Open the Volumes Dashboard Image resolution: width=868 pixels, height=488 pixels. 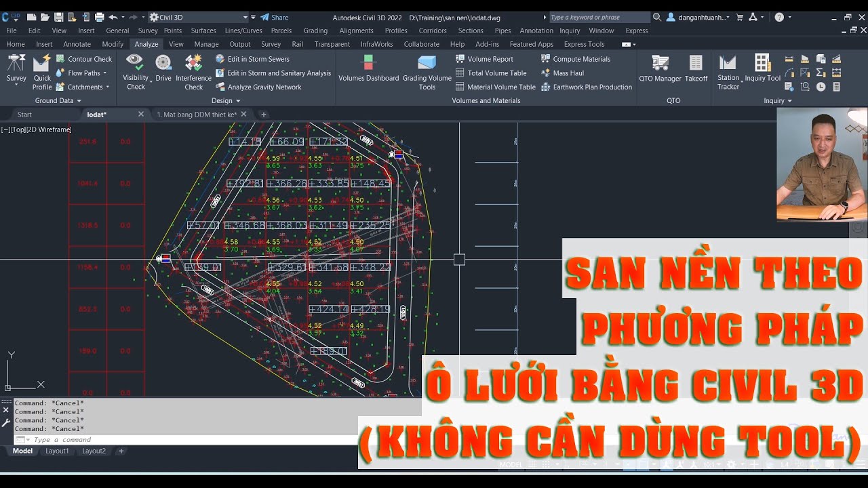(369, 68)
